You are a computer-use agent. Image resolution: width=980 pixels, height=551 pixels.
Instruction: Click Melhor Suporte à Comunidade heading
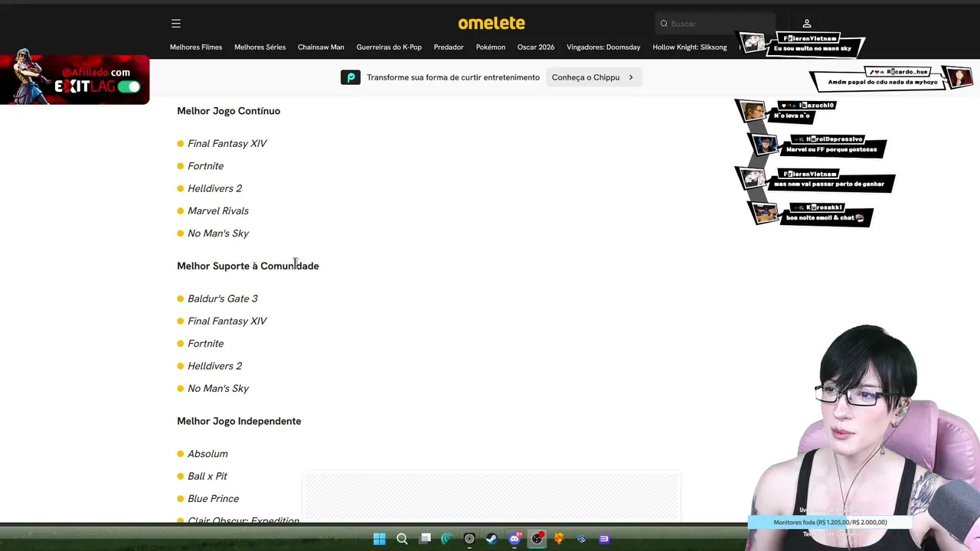pyautogui.click(x=248, y=266)
